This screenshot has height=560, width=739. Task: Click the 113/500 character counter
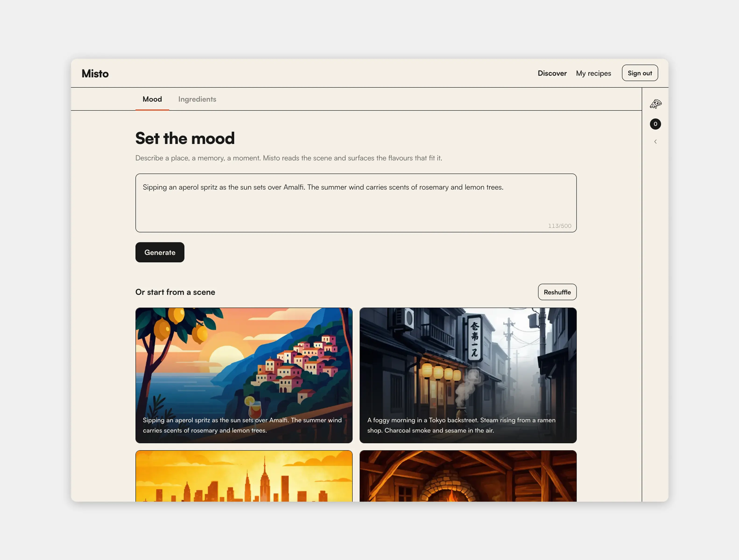pos(559,226)
